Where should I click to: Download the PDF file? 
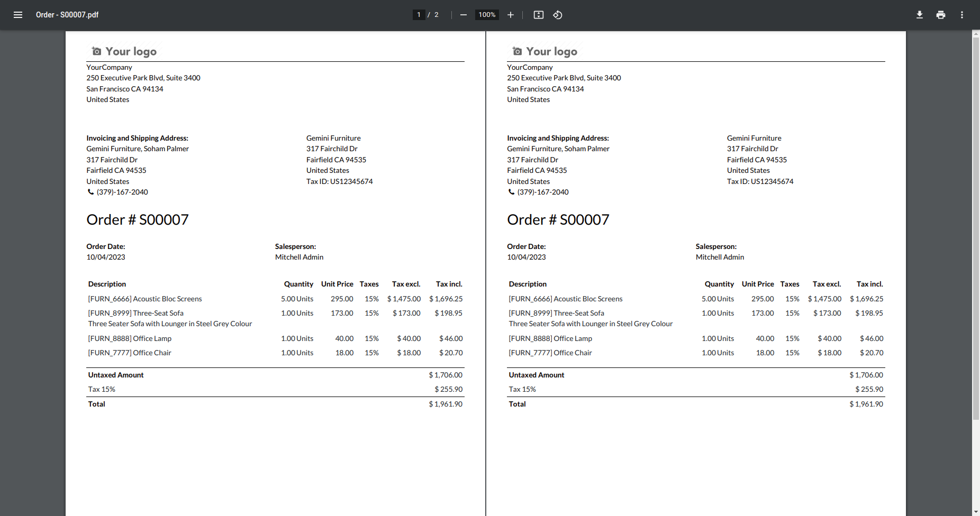[x=920, y=15]
